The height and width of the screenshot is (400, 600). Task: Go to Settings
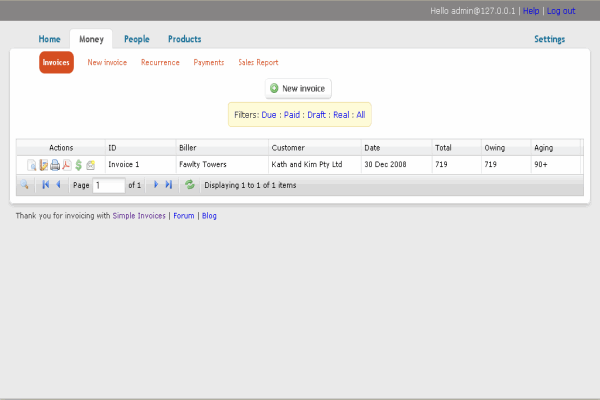pyautogui.click(x=549, y=39)
